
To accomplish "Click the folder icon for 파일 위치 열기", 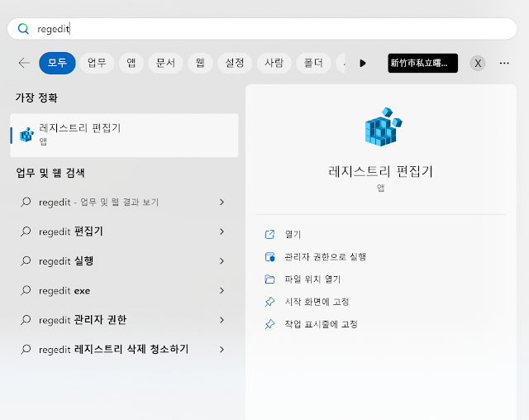I will tap(269, 279).
